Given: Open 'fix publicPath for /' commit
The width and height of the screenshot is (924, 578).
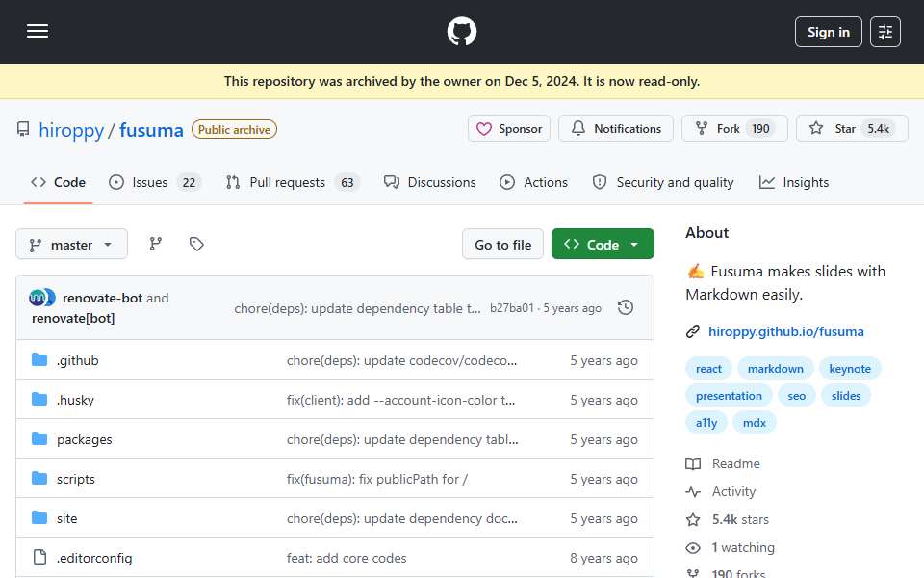Looking at the screenshot, I should (377, 479).
